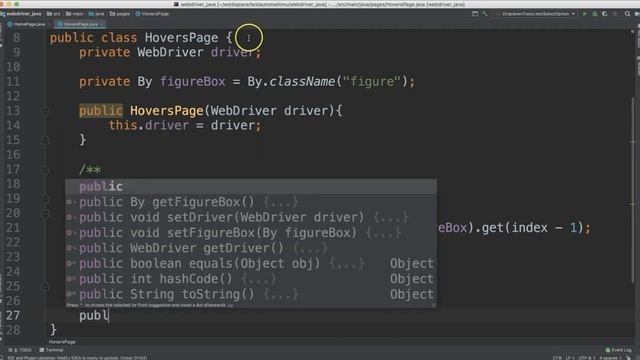Choose 'public boolean equals(Object obj)' suggestion
This screenshot has width=640, height=360.
251,263
